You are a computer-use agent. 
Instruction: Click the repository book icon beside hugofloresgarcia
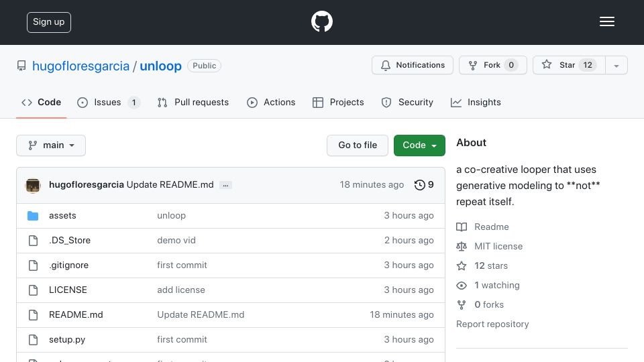point(21,66)
